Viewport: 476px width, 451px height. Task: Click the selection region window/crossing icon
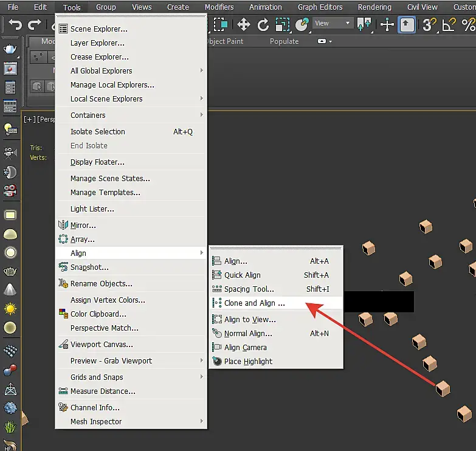click(221, 24)
